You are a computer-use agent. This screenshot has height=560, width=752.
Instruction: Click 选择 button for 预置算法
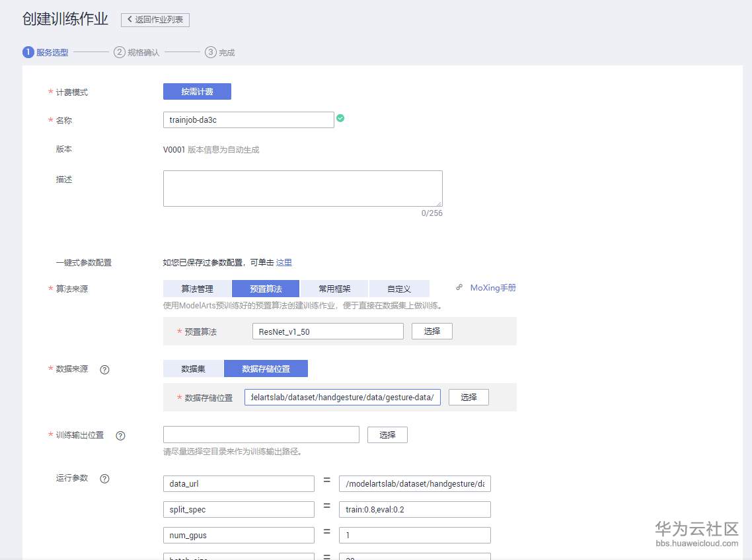click(x=432, y=331)
